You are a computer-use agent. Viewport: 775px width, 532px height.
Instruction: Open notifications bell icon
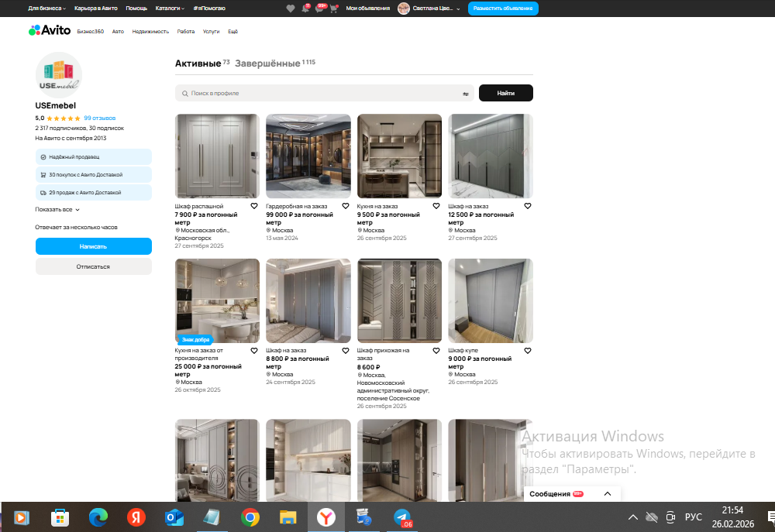305,9
